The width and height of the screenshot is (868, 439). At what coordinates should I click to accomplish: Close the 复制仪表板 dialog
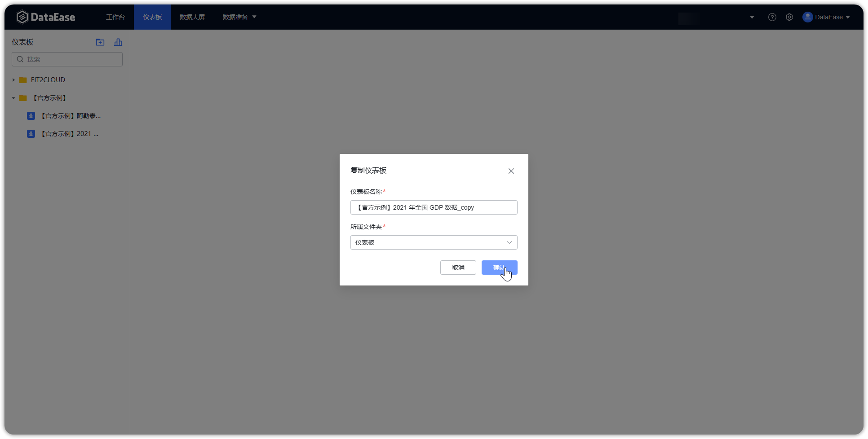511,171
